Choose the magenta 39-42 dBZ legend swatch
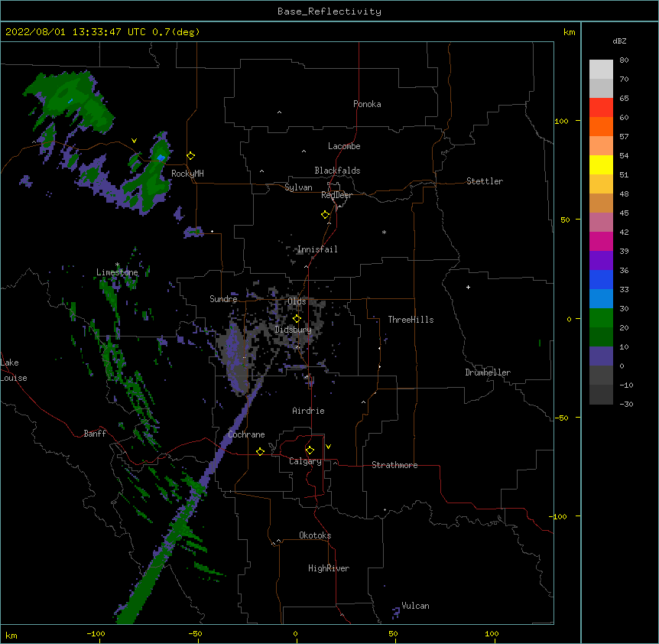The image size is (659, 644). [601, 241]
